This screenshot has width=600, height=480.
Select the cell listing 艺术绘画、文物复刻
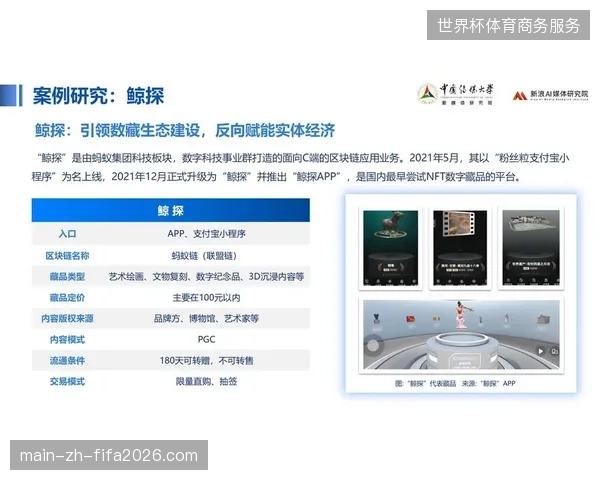click(x=206, y=276)
